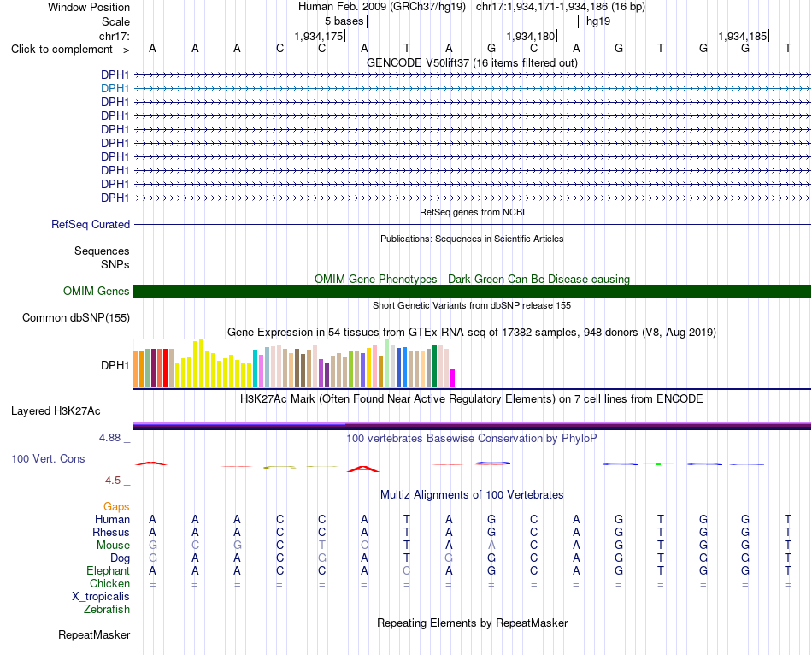The width and height of the screenshot is (812, 655).
Task: Click the Common dbSNP(155) label
Action: tap(75, 317)
